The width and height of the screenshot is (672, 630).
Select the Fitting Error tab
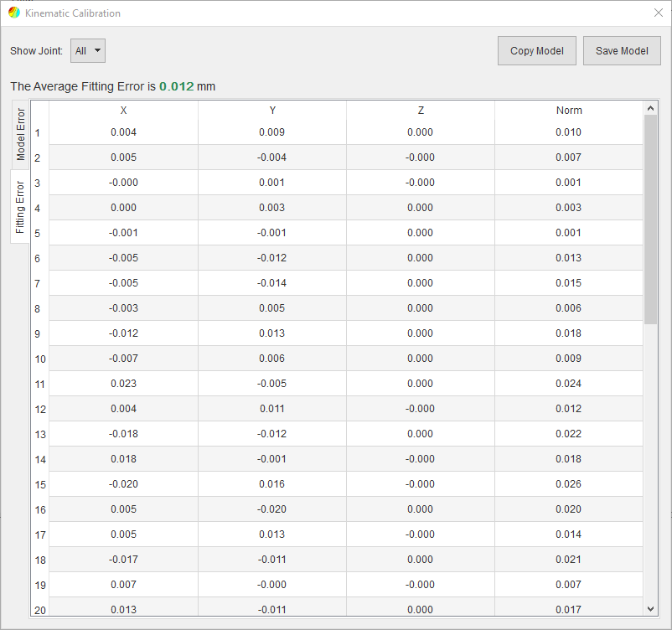(x=20, y=207)
